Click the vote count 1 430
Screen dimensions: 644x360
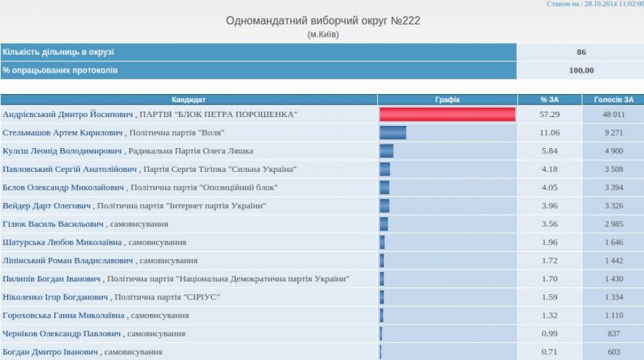[614, 279]
